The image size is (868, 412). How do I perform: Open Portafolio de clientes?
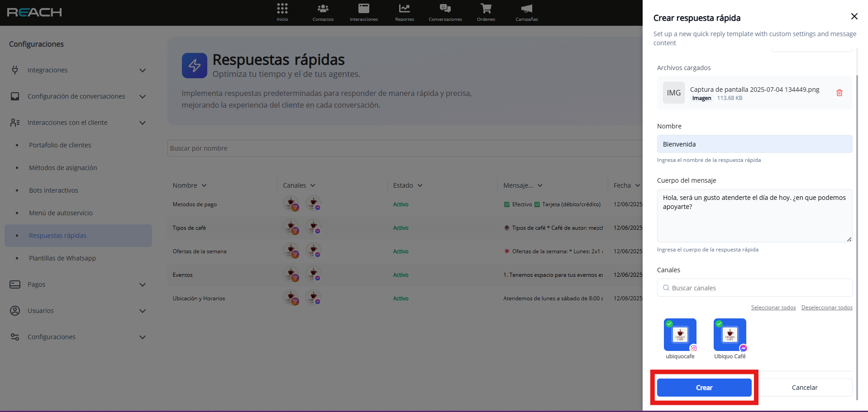60,145
